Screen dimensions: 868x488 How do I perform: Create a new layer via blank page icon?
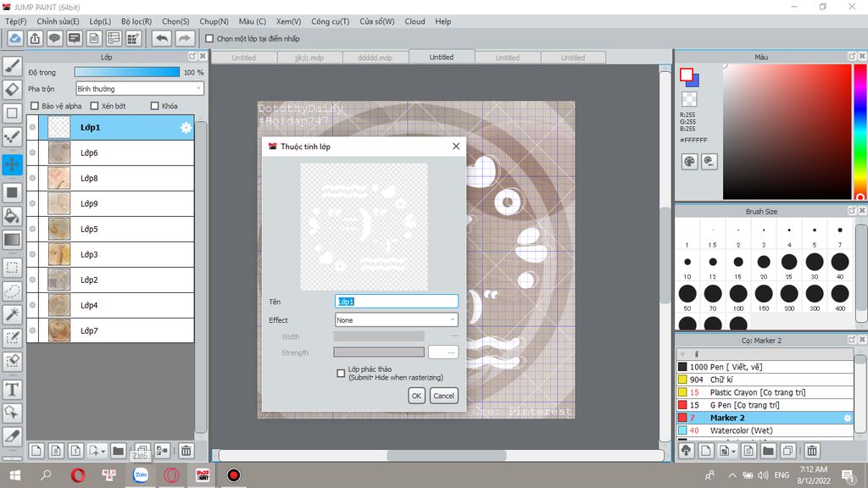point(36,451)
